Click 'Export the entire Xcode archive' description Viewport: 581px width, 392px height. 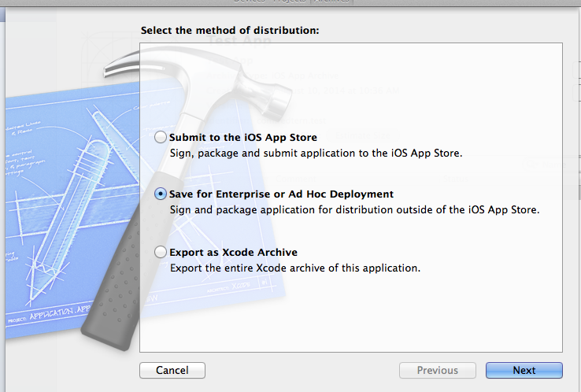coord(295,268)
